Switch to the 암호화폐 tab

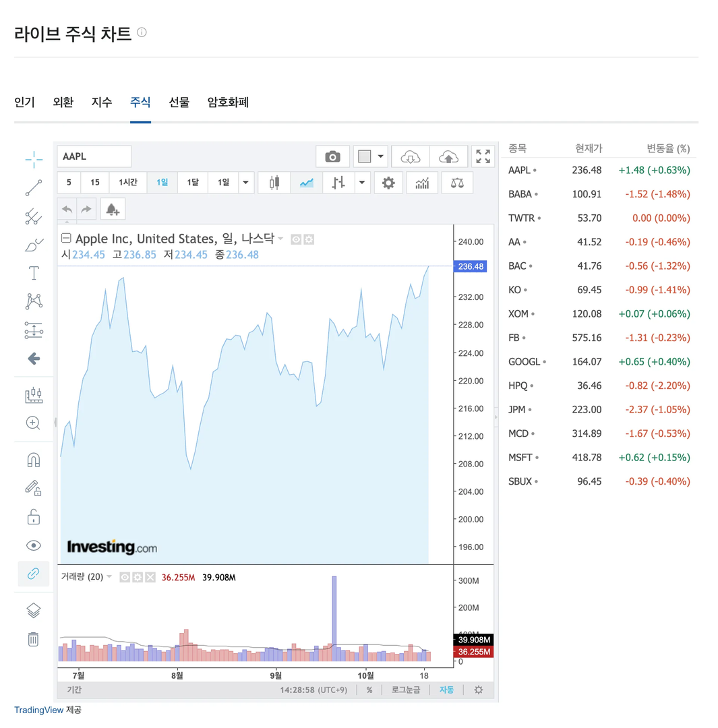pos(228,102)
